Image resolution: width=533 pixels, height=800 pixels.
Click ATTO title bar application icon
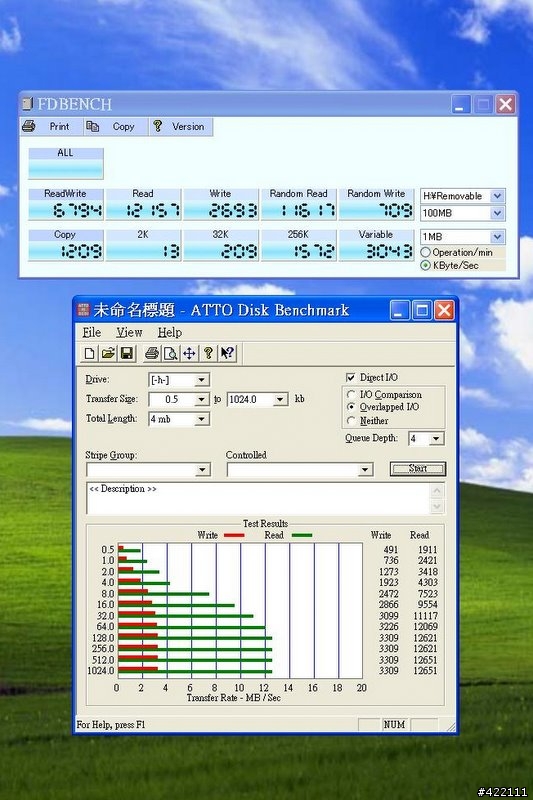point(83,309)
